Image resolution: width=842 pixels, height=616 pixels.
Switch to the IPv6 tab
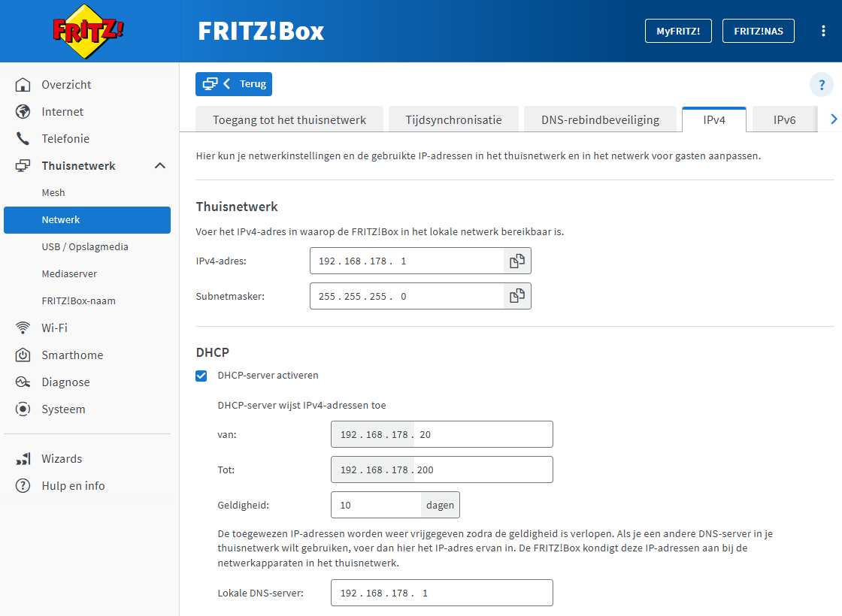(785, 119)
